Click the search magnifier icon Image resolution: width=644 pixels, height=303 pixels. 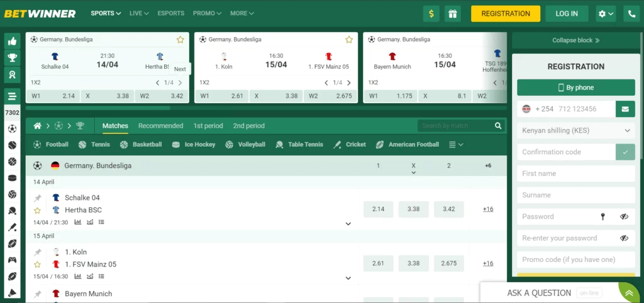(498, 126)
